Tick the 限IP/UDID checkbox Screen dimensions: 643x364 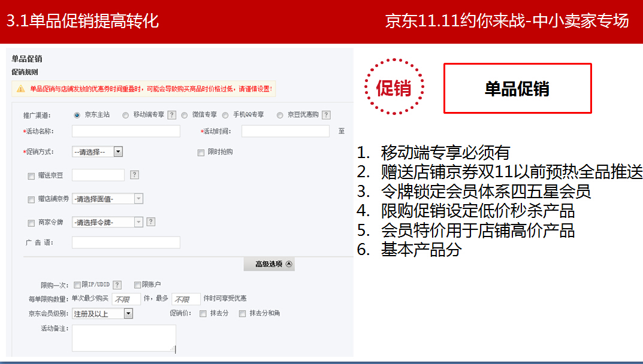(x=77, y=285)
